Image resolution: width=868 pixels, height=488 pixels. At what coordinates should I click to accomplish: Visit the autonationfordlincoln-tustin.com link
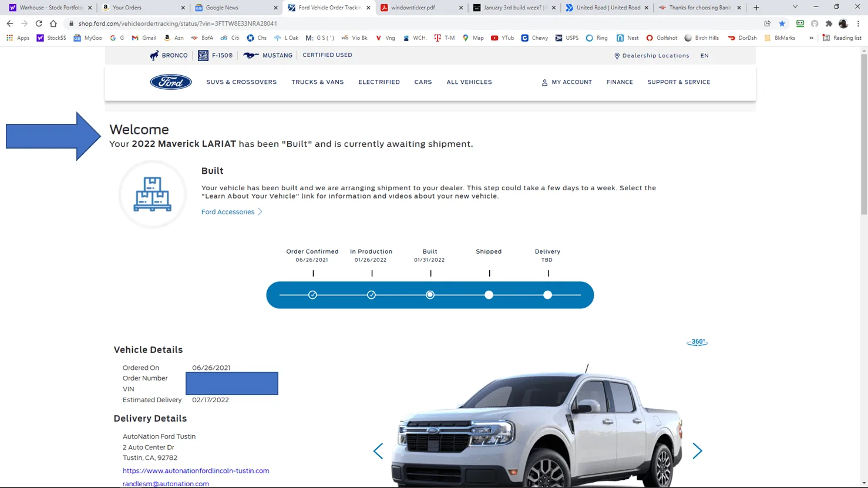[196, 471]
